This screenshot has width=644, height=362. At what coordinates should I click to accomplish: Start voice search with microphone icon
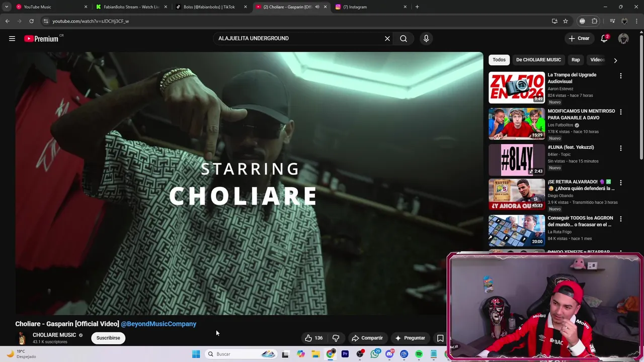pyautogui.click(x=426, y=39)
